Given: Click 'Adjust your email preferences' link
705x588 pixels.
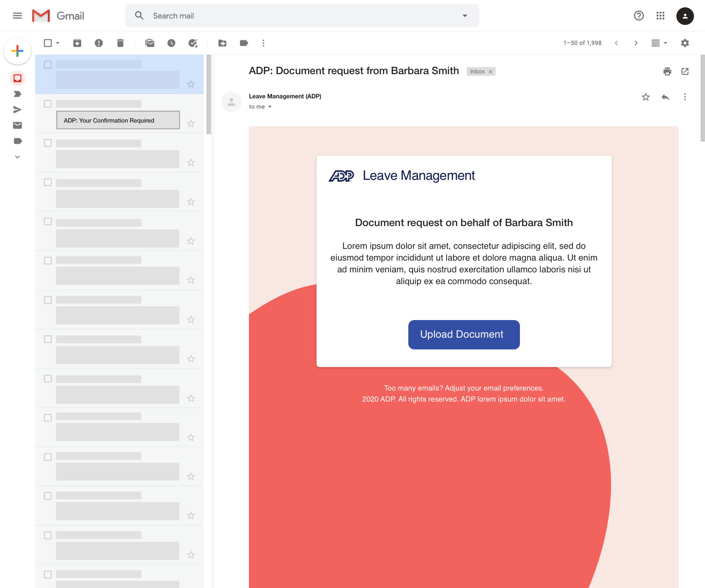Looking at the screenshot, I should (x=494, y=388).
